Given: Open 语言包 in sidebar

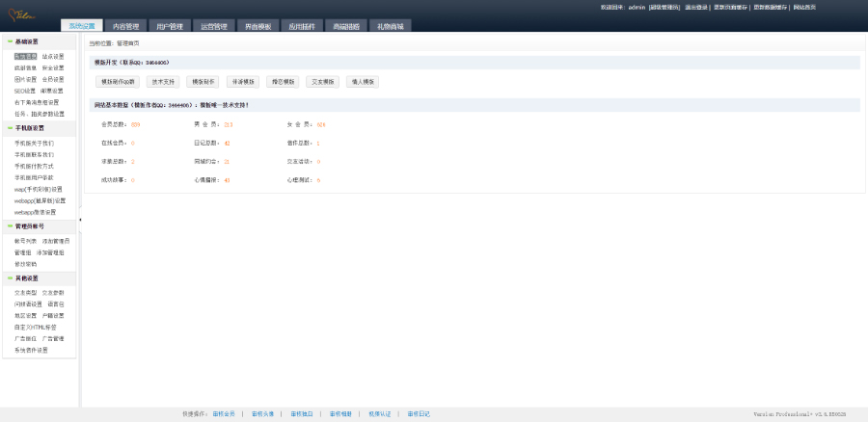Looking at the screenshot, I should (x=56, y=304).
